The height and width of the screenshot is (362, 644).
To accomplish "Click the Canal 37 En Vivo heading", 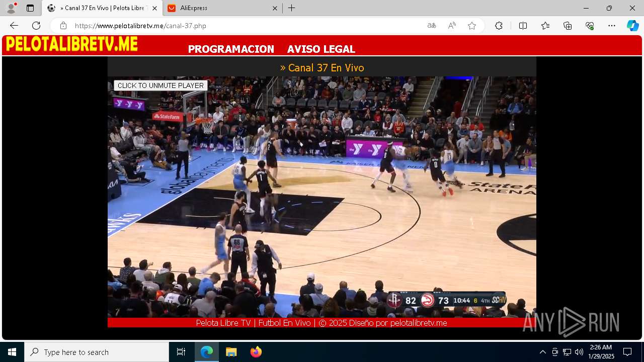I will pyautogui.click(x=322, y=68).
